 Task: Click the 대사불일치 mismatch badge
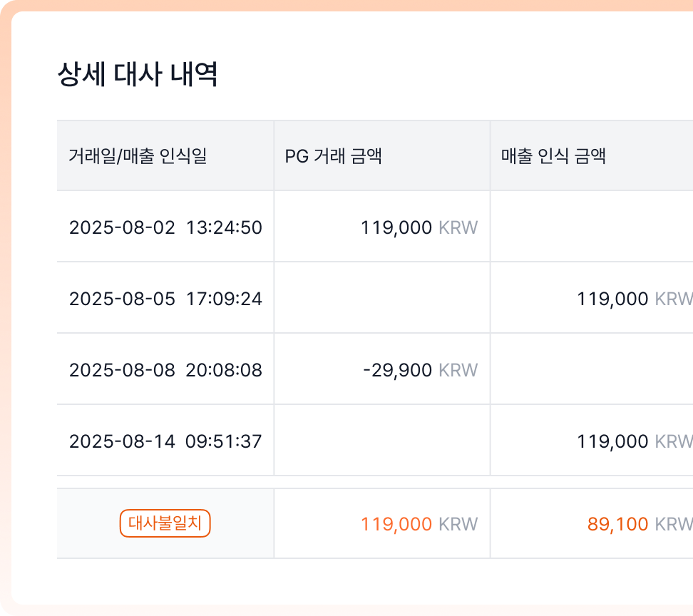(165, 523)
